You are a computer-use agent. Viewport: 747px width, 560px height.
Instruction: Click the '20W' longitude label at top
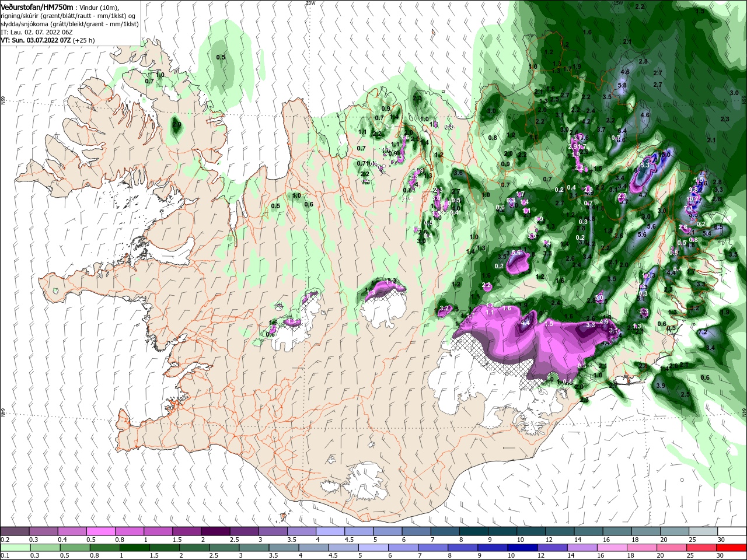310,2
